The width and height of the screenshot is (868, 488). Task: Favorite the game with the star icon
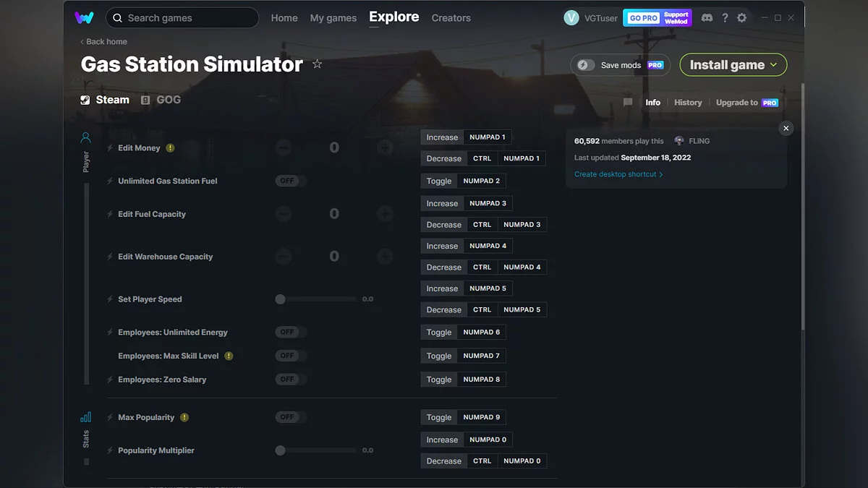pyautogui.click(x=317, y=64)
